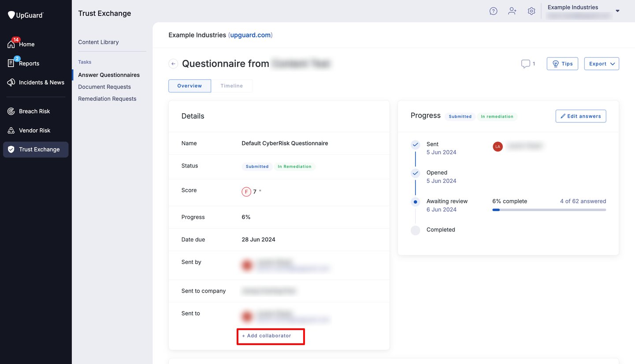Screen dimensions: 635x364
Task: Click the UpGuard logo
Action: point(26,15)
